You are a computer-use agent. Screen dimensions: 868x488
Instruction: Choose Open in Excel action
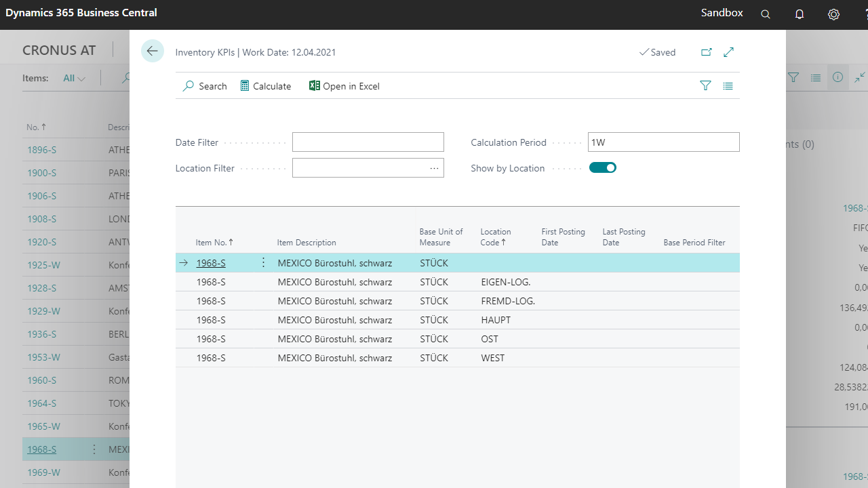(x=344, y=86)
